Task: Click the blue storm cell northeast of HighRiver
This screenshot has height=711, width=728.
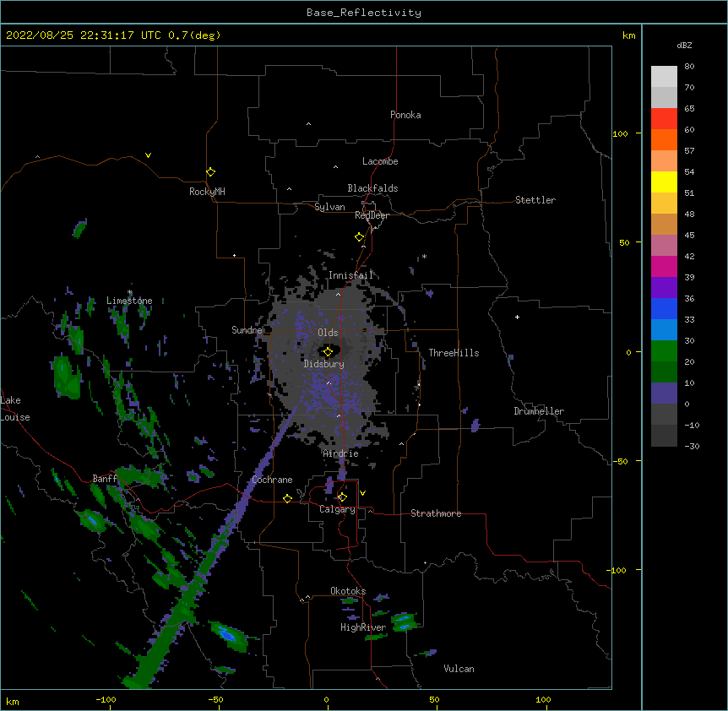Action: [x=405, y=621]
